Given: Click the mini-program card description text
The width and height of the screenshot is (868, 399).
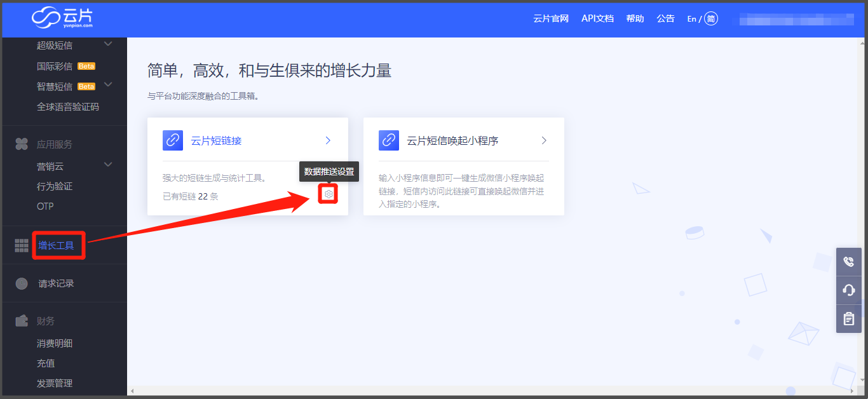Looking at the screenshot, I should (x=461, y=191).
